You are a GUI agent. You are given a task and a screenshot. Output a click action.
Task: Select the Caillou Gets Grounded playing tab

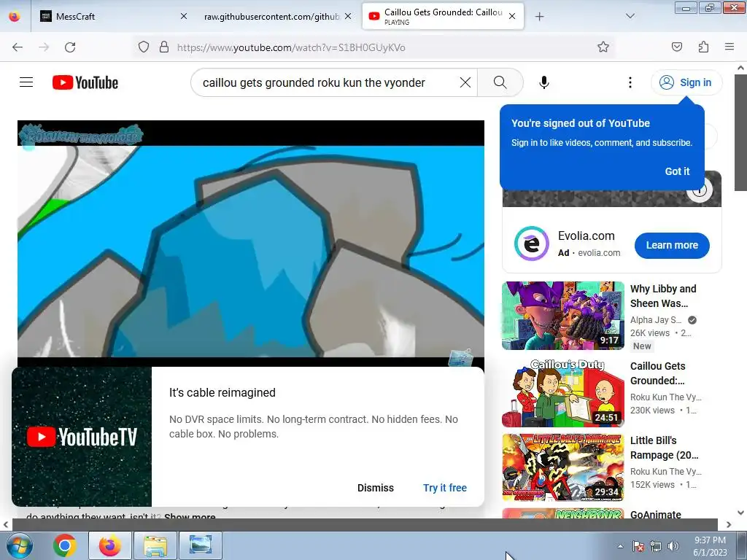(443, 16)
